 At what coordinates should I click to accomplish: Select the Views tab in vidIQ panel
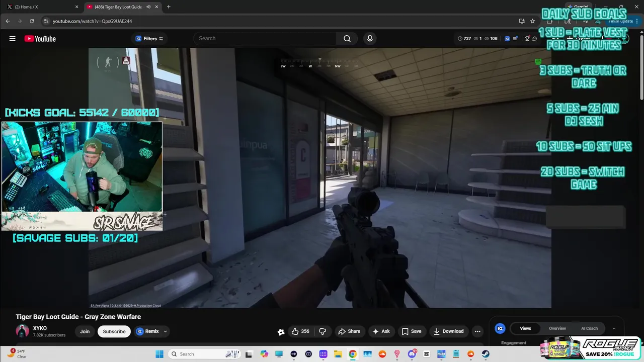(x=525, y=328)
